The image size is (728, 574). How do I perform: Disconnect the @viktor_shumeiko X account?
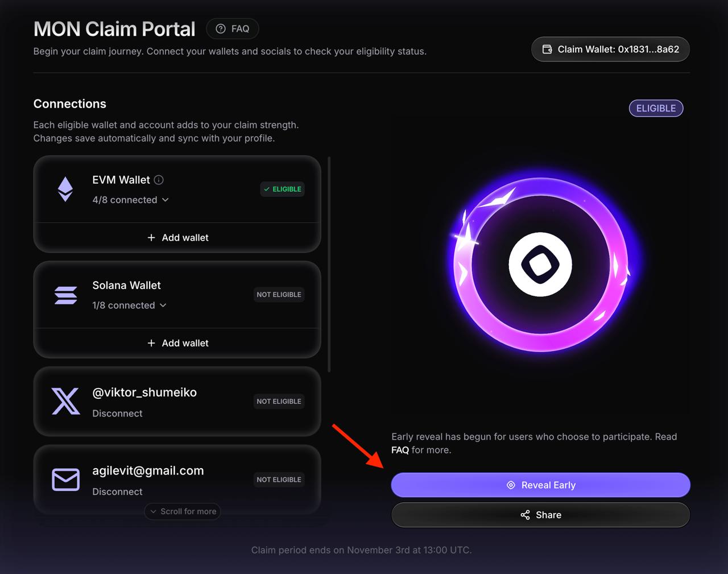pyautogui.click(x=117, y=414)
